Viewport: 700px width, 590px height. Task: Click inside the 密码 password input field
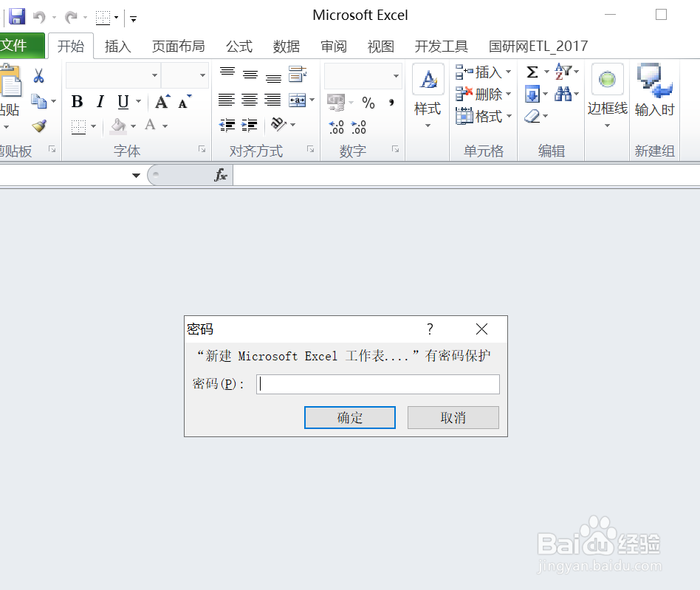pyautogui.click(x=377, y=384)
